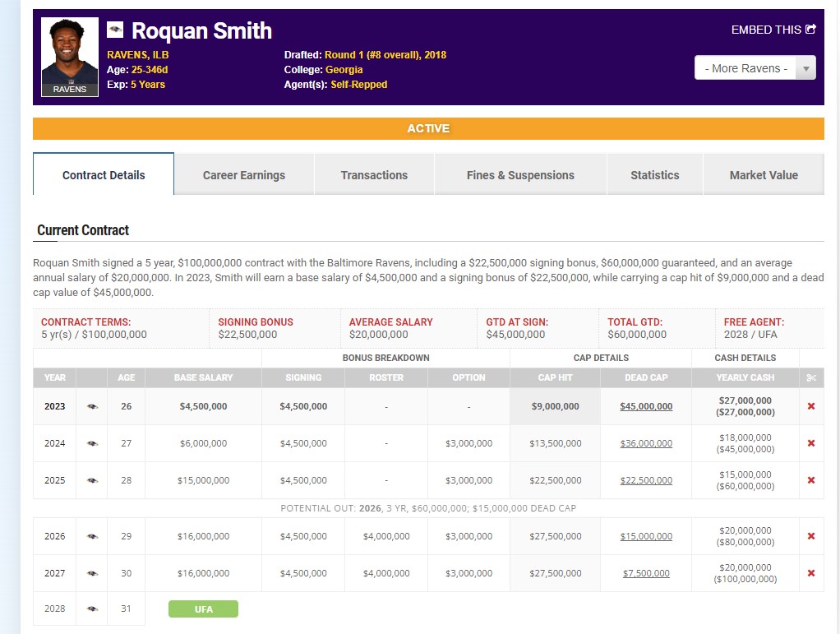Click the Round 1 (#8 overall), 2018 draft link
Screen dimensions: 840x634
pyautogui.click(x=385, y=54)
